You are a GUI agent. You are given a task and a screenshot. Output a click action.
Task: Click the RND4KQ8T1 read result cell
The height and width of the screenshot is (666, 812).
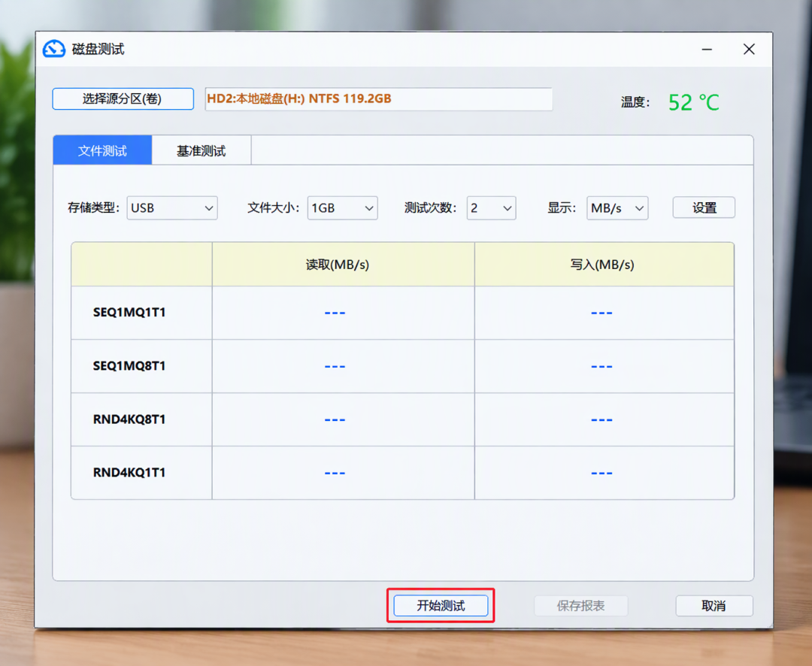click(x=343, y=419)
